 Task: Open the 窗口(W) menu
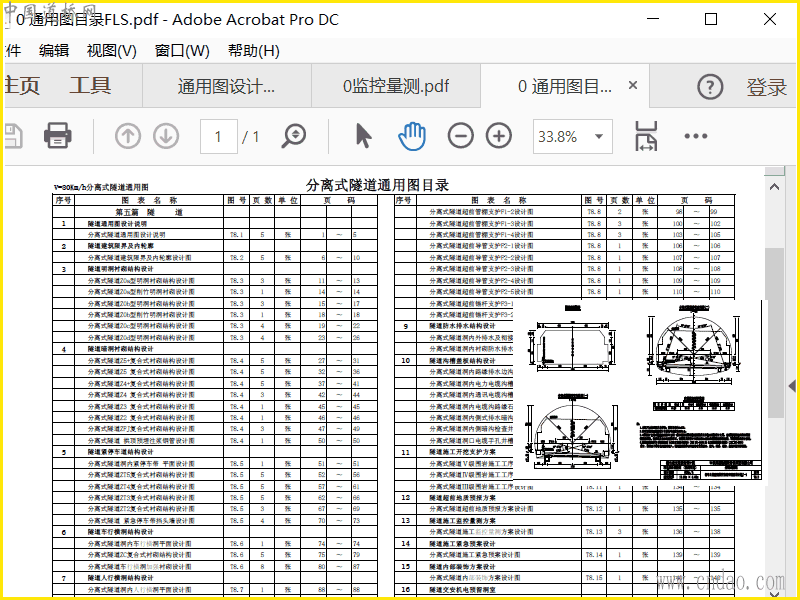[182, 51]
